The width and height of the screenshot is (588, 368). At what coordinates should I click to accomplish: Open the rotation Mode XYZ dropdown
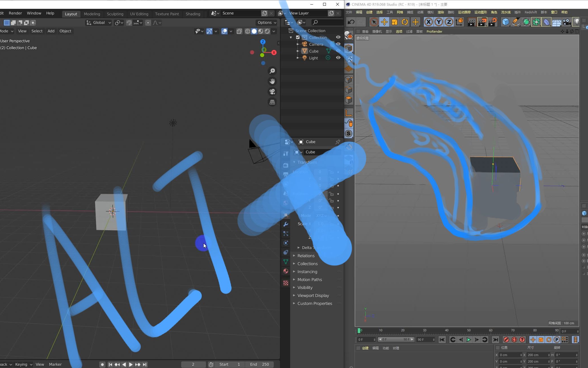321,216
